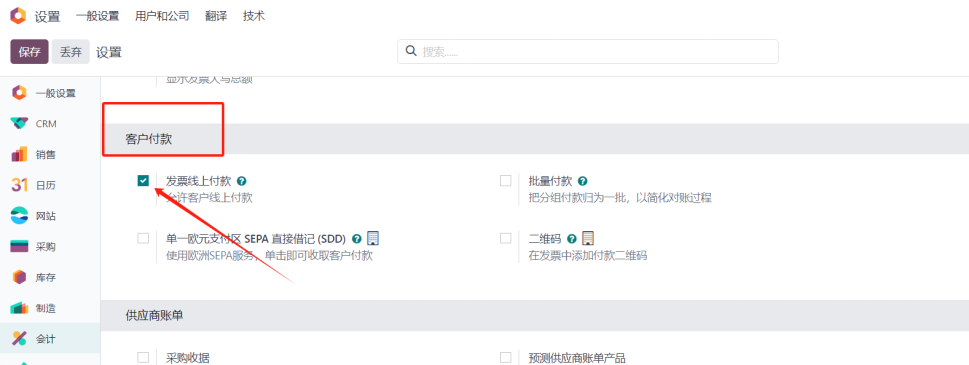969x365 pixels.
Task: Click help icon next to 发票线上付款
Action: pos(242,182)
